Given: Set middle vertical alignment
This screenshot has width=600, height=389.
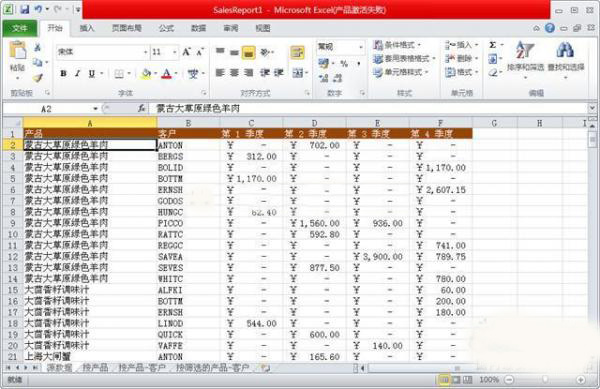Looking at the screenshot, I should (235, 52).
